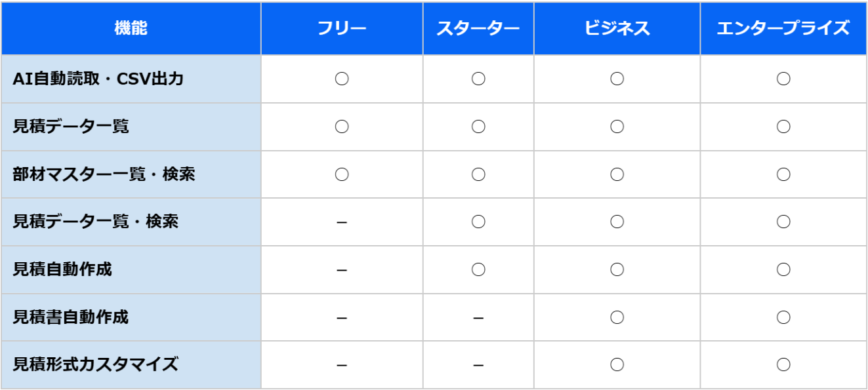Click the circle for 部材マスター一覧・検索 under ビジネス
868x390 pixels.
pyautogui.click(x=617, y=174)
